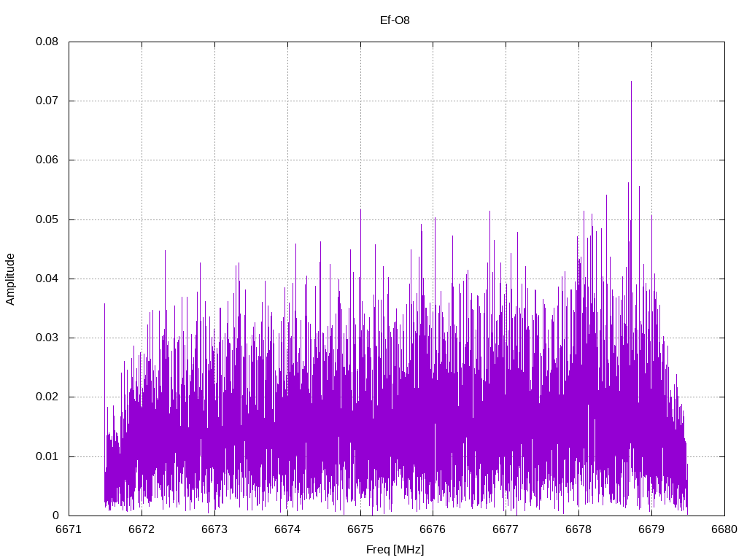
Task: Click the 0.06 y-axis tick label
Action: (47, 160)
